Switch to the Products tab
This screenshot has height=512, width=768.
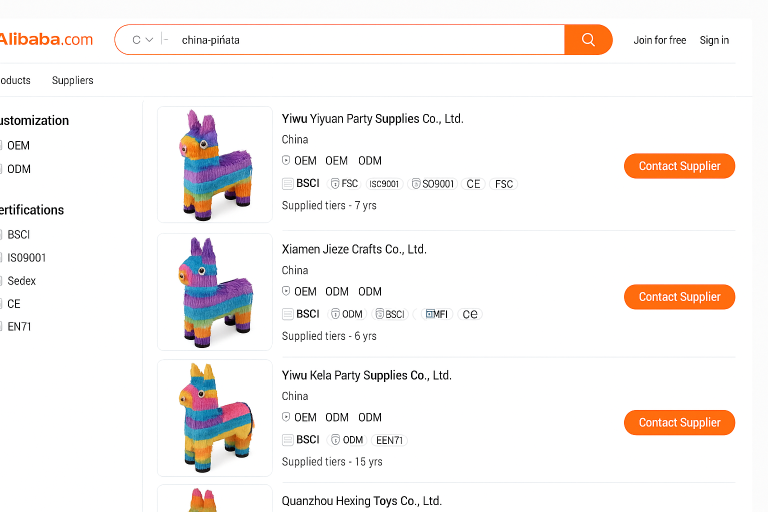tap(15, 80)
